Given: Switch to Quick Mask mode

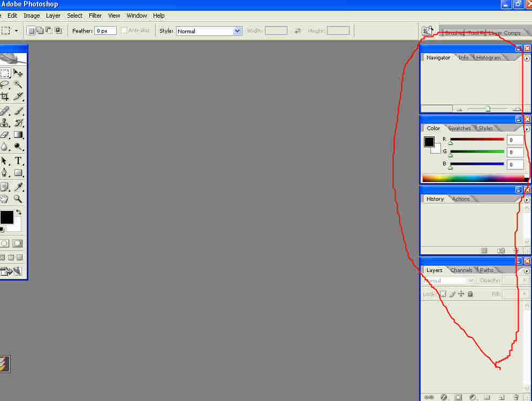Looking at the screenshot, I should coord(17,243).
